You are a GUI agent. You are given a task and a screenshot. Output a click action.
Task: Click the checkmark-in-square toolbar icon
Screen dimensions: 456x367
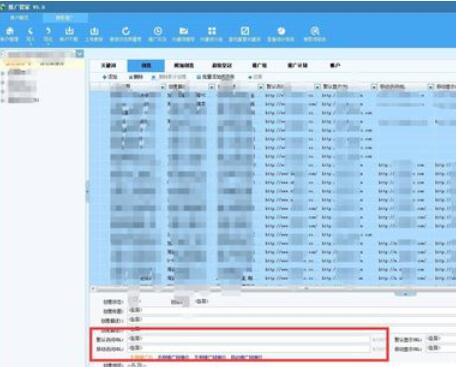245,31
